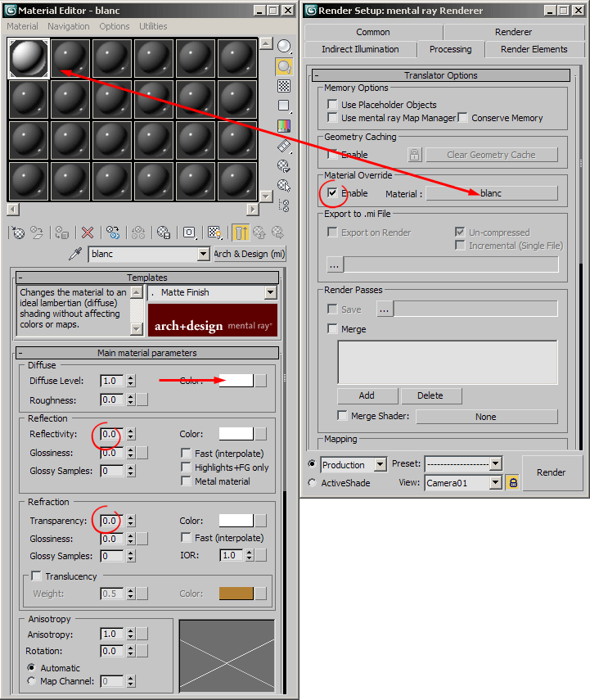Enable Use Placeholder Objects checkbox
Image resolution: width=590 pixels, height=700 pixels.
point(332,105)
